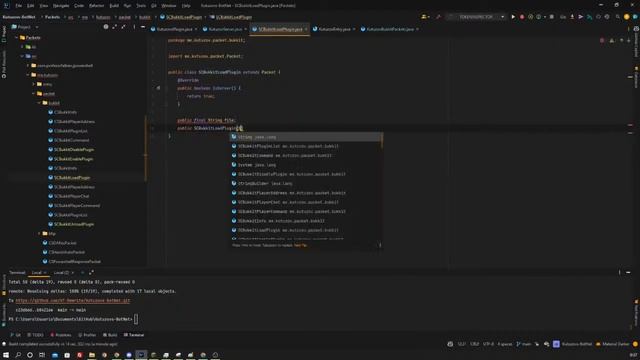Viewport: 640px width, 360px height.
Task: Hide the Terminal panel with its minus icon
Action: coord(628,272)
